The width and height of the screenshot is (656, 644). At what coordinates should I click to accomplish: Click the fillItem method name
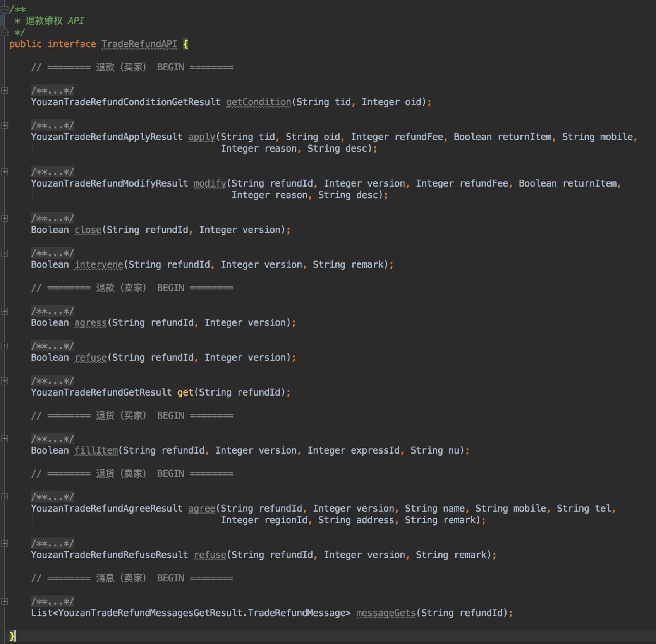click(x=96, y=450)
